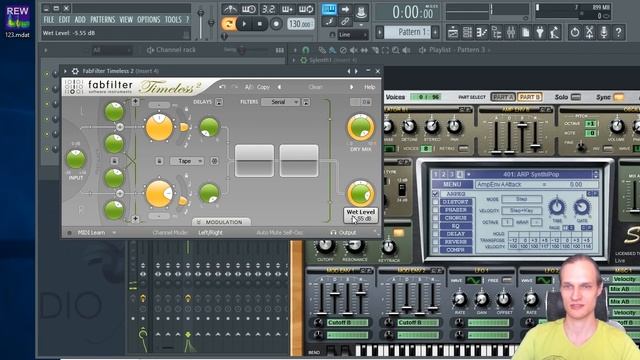640x360 pixels.
Task: Toggle note/clip grouping link icon
Action: coord(345,22)
